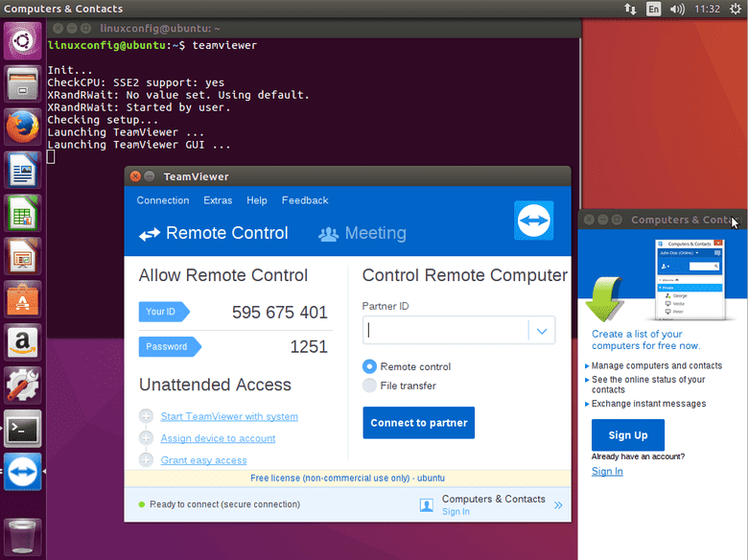
Task: Open the En keyboard layout indicator
Action: click(x=654, y=9)
